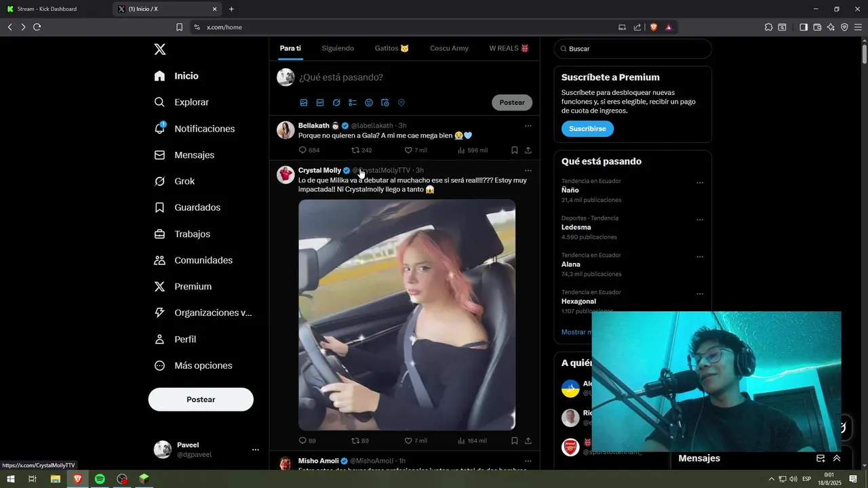868x488 pixels.
Task: Select the Stream - Kick Dashboard browser tab
Action: tap(56, 9)
